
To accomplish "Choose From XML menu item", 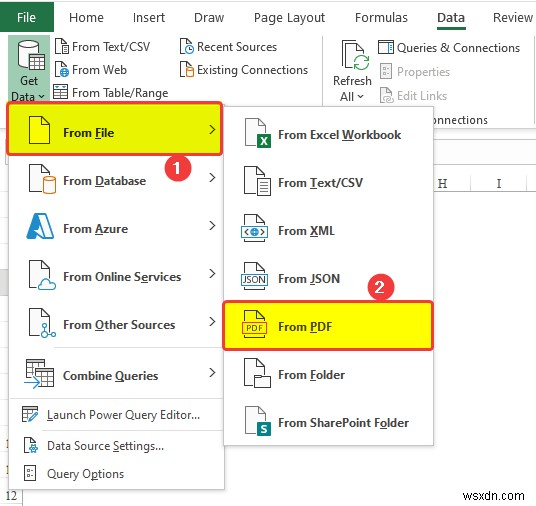I will click(329, 229).
